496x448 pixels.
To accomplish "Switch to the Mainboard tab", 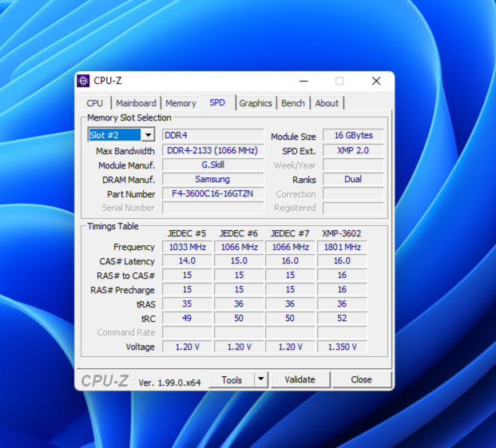I will point(136,103).
